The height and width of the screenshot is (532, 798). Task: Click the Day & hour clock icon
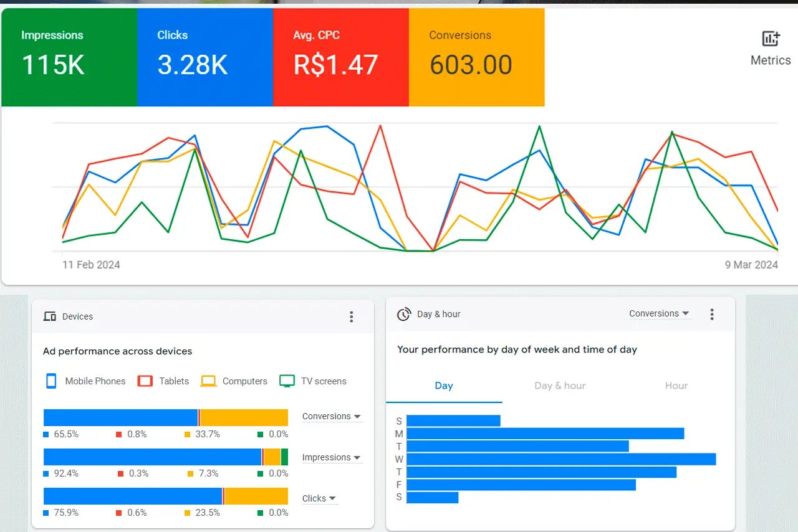[404, 314]
